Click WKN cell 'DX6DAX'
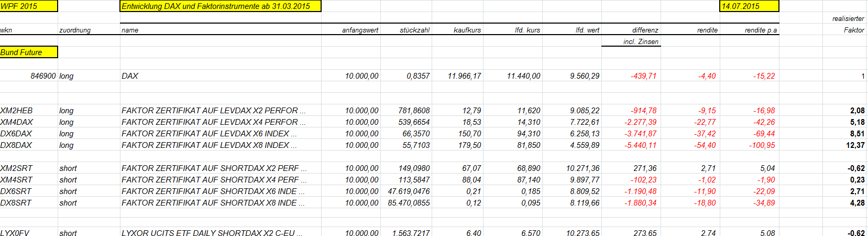Image resolution: width=868 pixels, height=236 pixels. [x=16, y=134]
